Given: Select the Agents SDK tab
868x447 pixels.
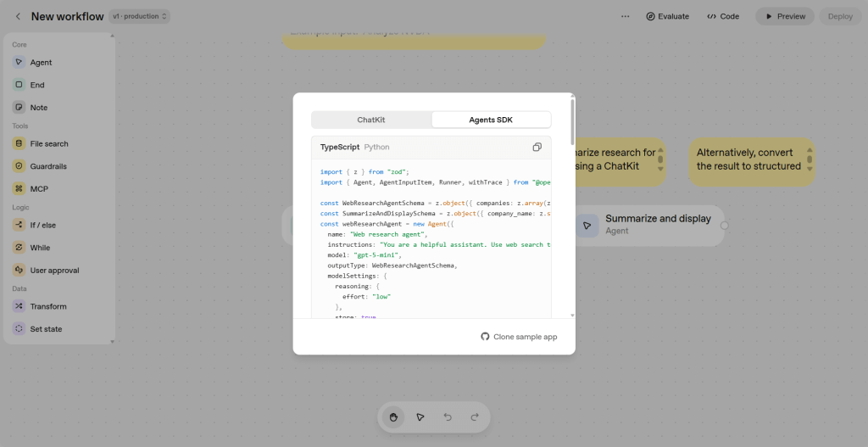Looking at the screenshot, I should pyautogui.click(x=491, y=120).
